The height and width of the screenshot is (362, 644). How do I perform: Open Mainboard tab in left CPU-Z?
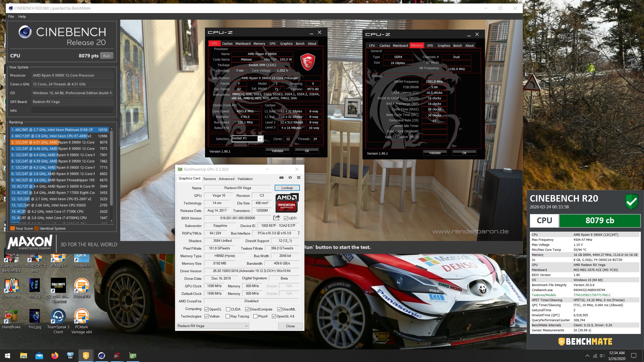point(243,43)
